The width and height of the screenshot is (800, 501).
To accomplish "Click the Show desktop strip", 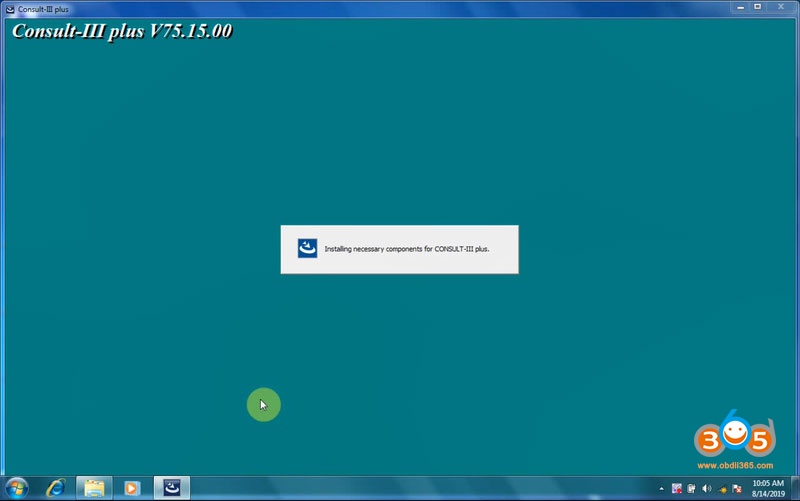I will [x=795, y=488].
